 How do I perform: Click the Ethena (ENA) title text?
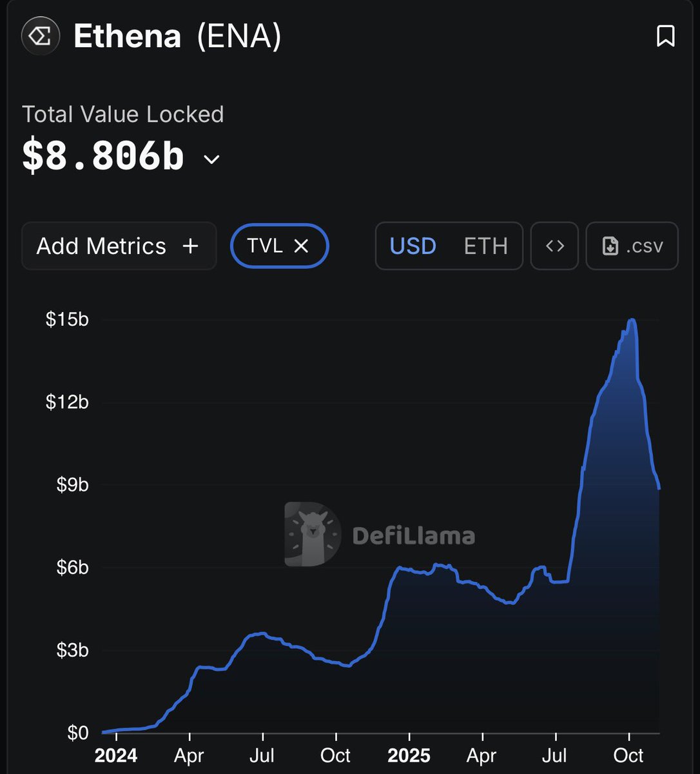click(177, 37)
